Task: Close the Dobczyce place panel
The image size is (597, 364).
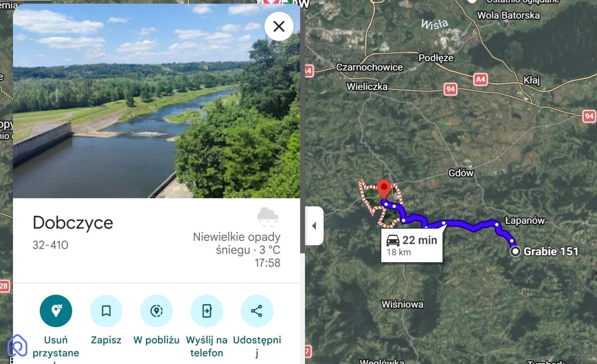Action: [x=279, y=26]
